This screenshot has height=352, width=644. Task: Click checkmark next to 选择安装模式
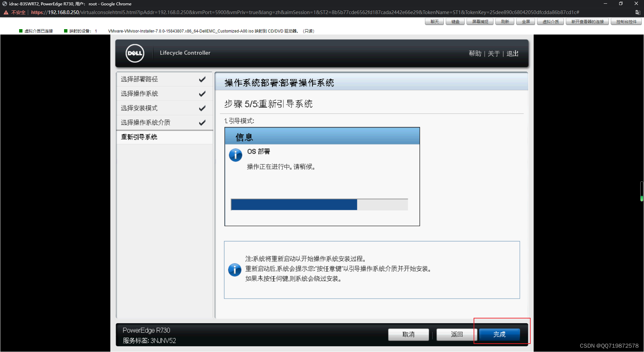(x=202, y=108)
